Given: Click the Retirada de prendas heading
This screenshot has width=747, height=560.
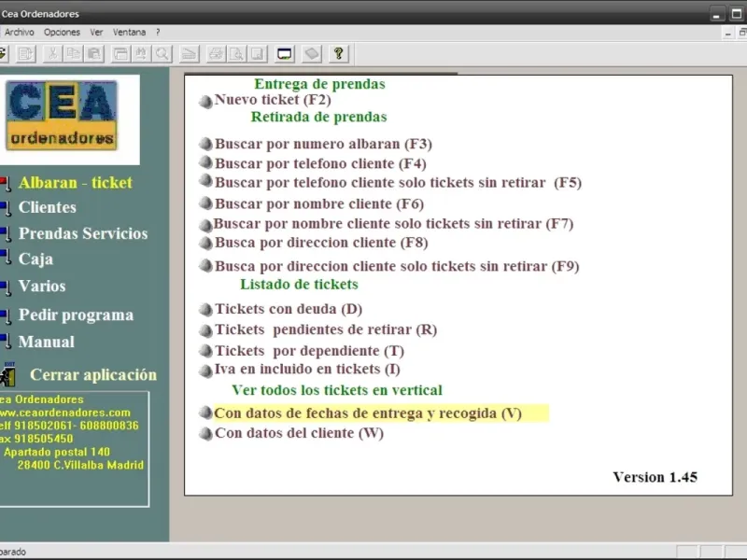Looking at the screenshot, I should point(318,117).
